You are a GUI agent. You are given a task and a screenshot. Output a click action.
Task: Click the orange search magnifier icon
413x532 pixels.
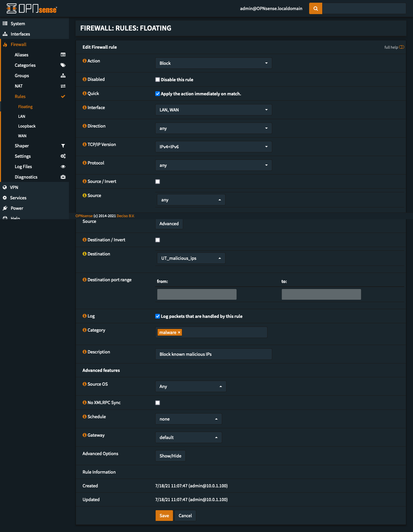pos(316,8)
